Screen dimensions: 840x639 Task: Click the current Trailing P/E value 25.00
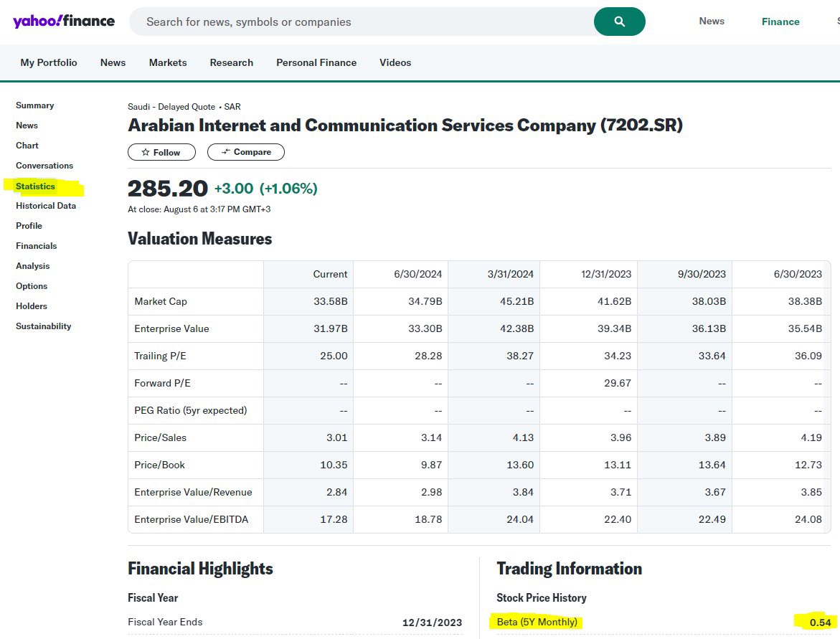pyautogui.click(x=334, y=356)
